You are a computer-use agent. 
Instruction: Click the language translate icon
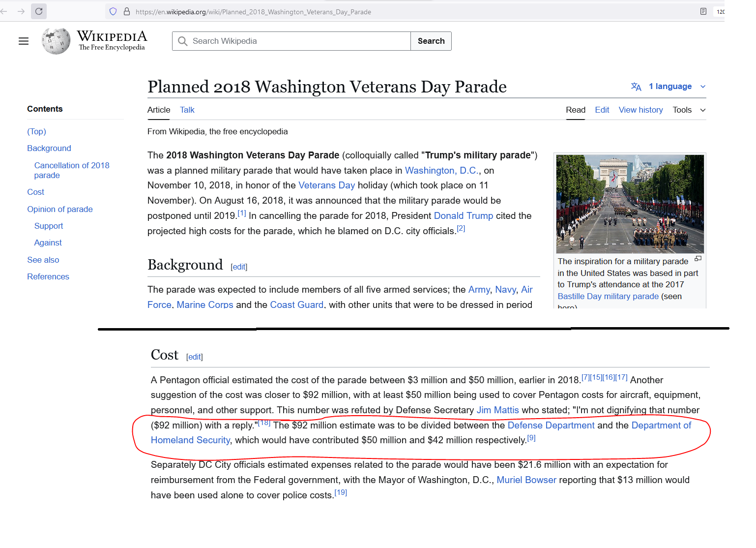[x=636, y=87]
